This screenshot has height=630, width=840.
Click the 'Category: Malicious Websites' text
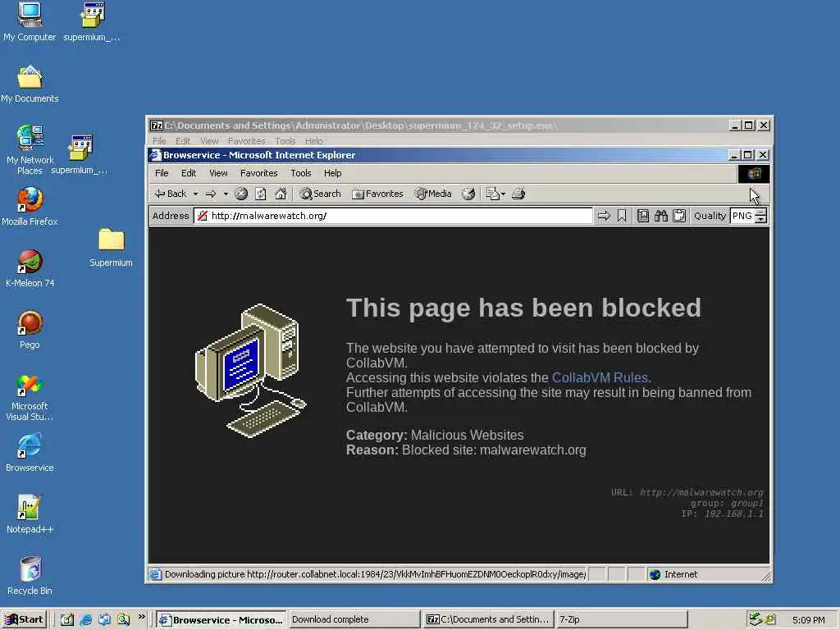coord(435,435)
